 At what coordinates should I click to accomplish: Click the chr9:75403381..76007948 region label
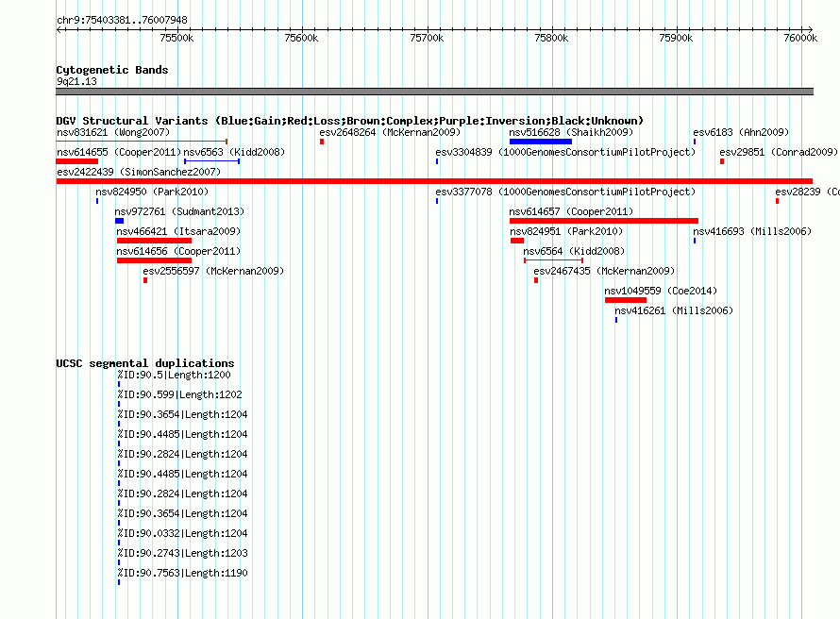(x=122, y=21)
